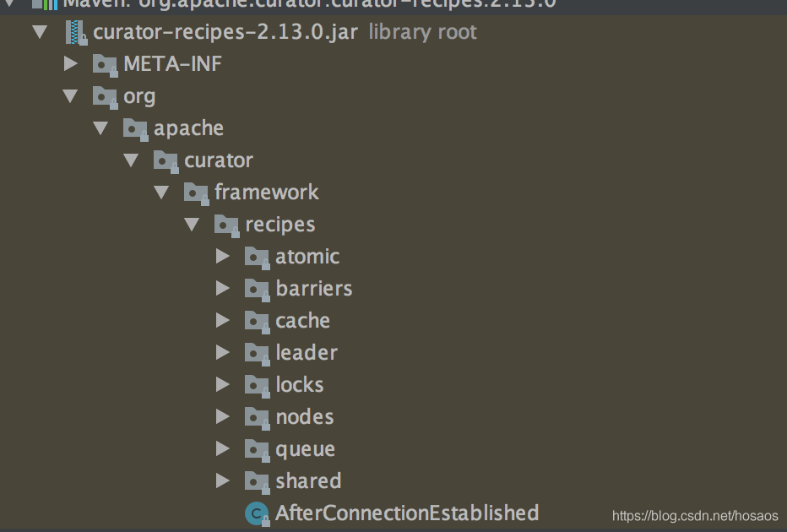Click the blog.csdn.net/hosaos watermark link
This screenshot has height=532, width=787.
point(696,516)
